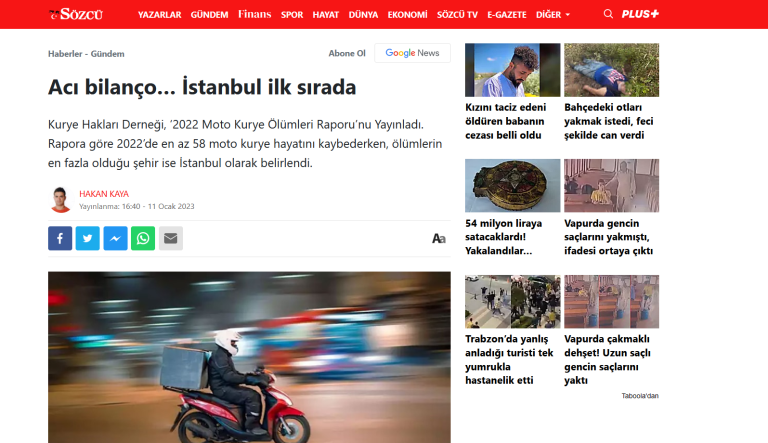Share article on Twitter
This screenshot has height=443, width=768.
point(88,238)
